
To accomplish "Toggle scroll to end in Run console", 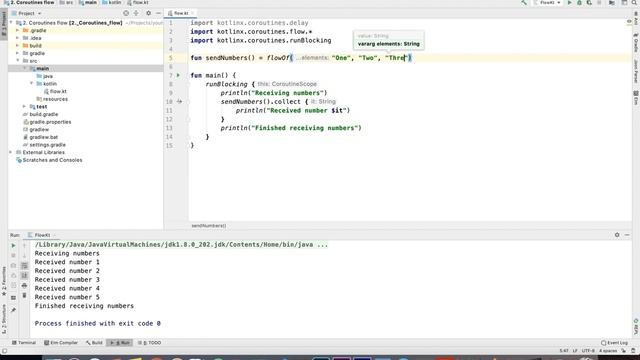I will tap(24, 276).
